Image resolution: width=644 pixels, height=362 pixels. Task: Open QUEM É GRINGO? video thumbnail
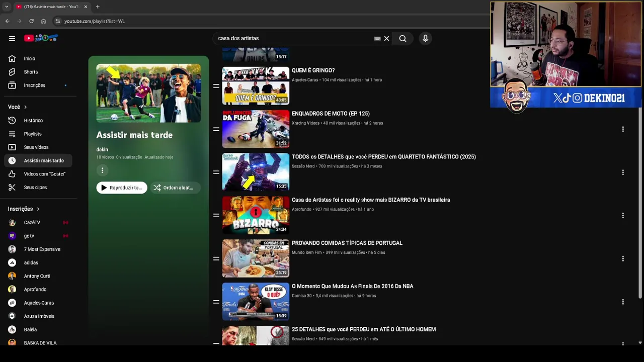coord(256,85)
